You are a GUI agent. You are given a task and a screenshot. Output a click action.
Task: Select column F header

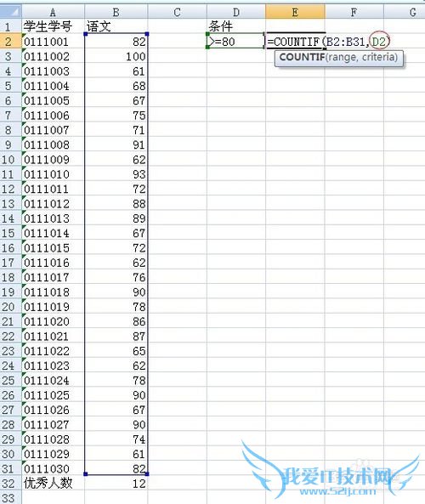click(354, 12)
